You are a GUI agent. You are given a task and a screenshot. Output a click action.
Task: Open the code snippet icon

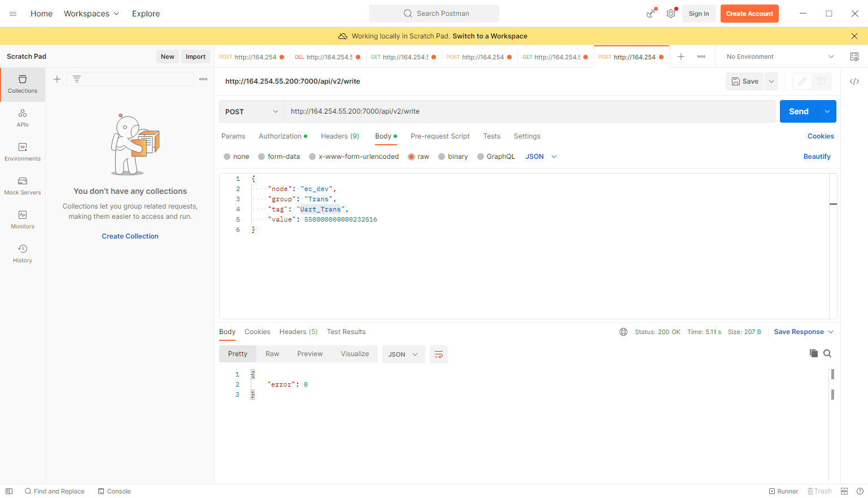854,81
